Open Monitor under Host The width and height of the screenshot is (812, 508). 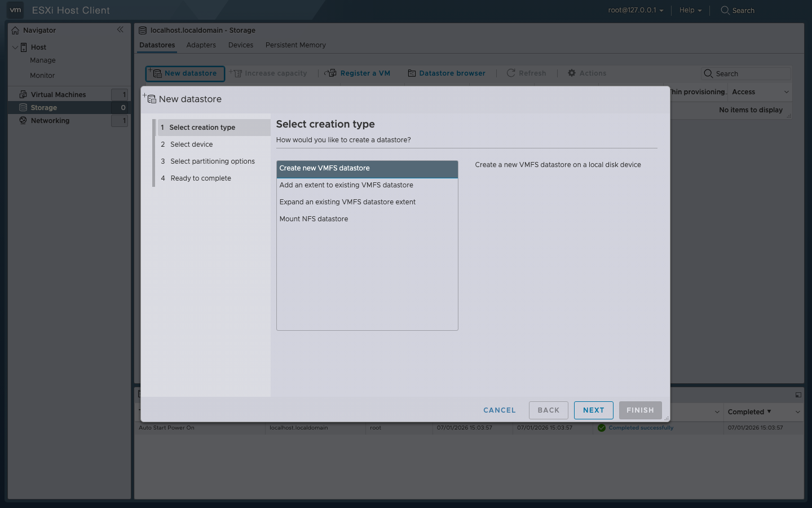coord(42,76)
